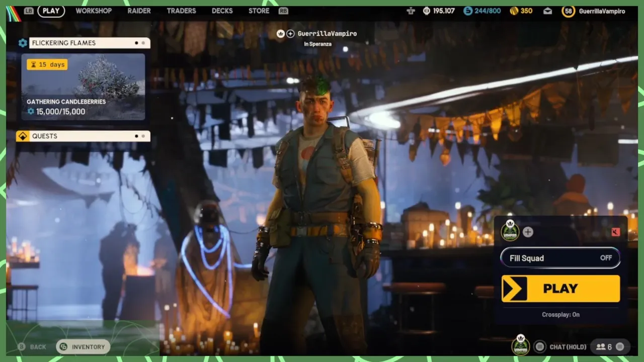Open GuerrillaVampiro profile name in top bar
Viewport: 644px width, 362px height.
coord(602,11)
